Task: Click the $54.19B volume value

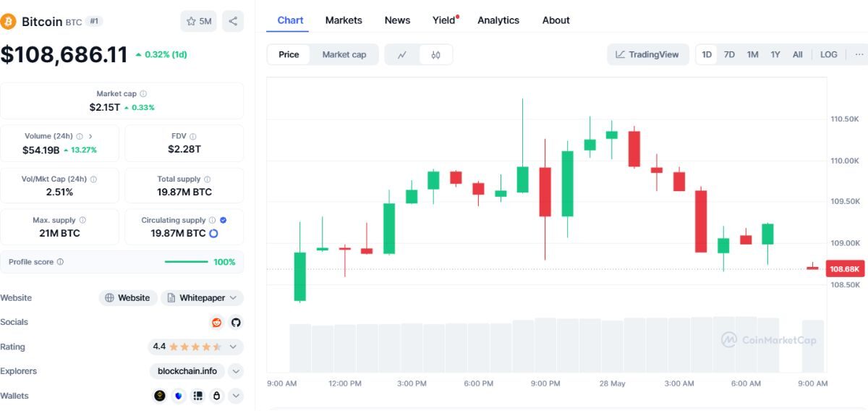Action: pyautogui.click(x=41, y=150)
